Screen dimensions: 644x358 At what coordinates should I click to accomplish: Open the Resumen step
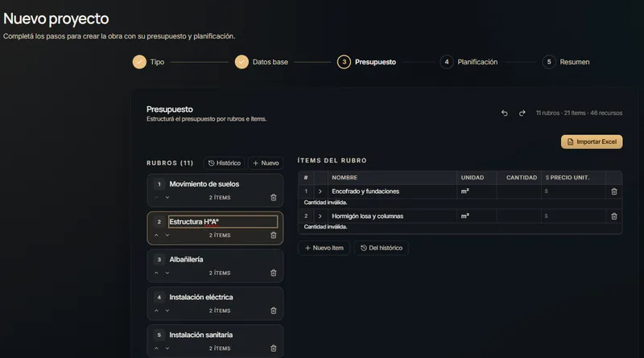[566, 62]
